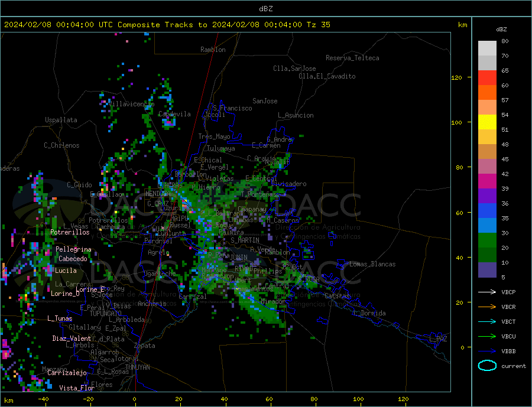Click the C_Guido place label

[79, 185]
